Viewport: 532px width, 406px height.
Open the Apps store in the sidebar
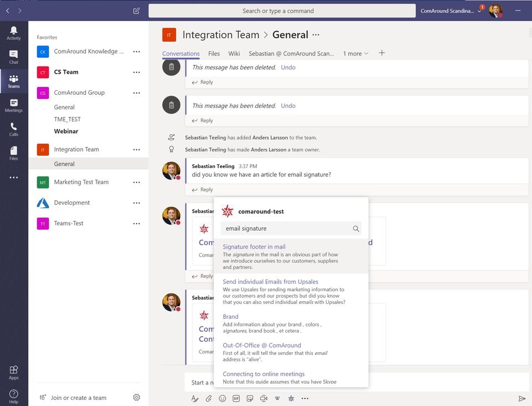[13, 372]
